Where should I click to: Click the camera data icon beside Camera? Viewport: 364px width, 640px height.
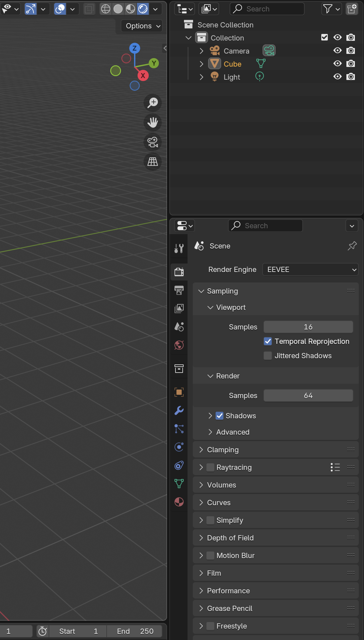269,51
